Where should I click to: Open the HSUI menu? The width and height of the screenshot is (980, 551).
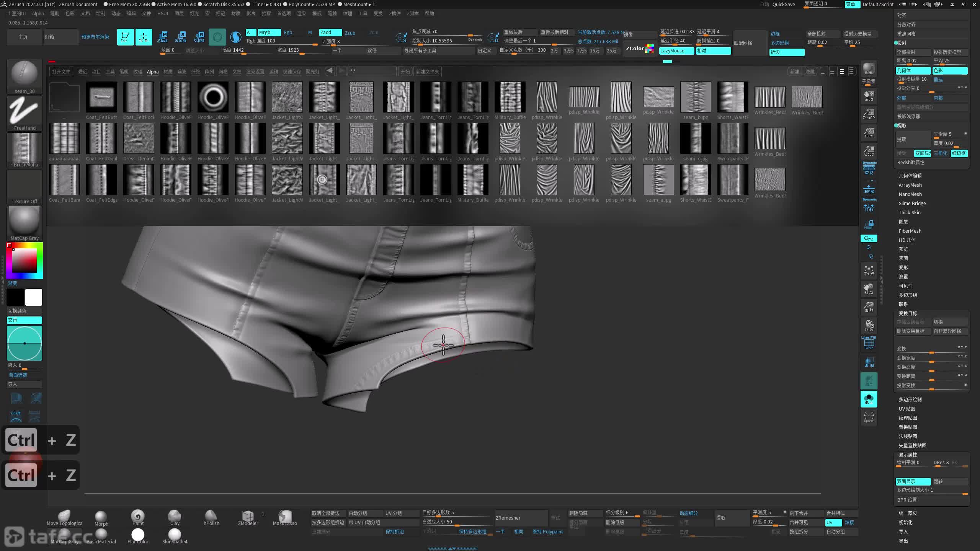click(163, 13)
